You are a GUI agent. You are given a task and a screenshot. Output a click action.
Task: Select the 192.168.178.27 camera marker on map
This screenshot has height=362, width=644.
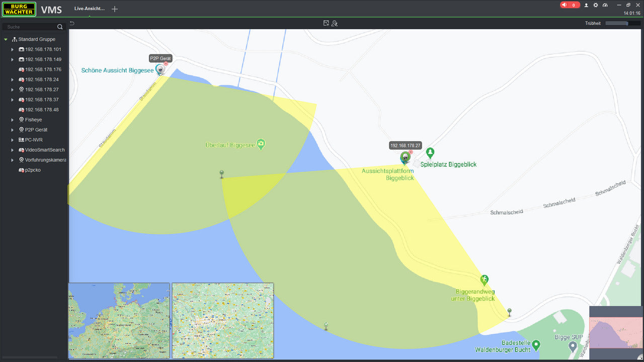click(x=405, y=158)
